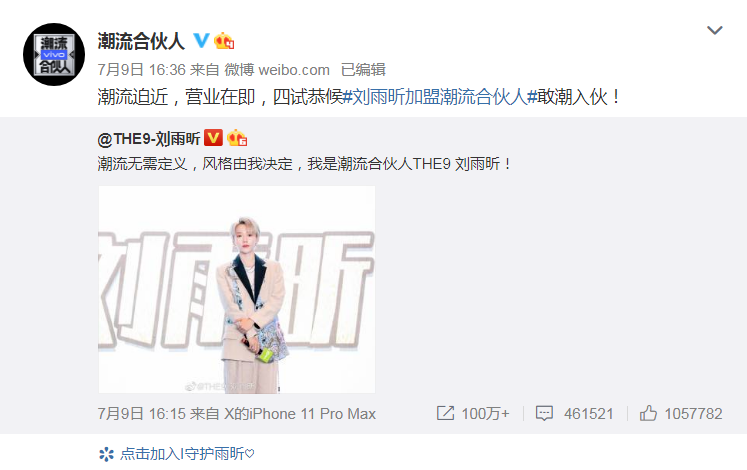747x470 pixels.
Task: Click the X的iPhone 11 Pro Max source
Action: click(x=300, y=414)
